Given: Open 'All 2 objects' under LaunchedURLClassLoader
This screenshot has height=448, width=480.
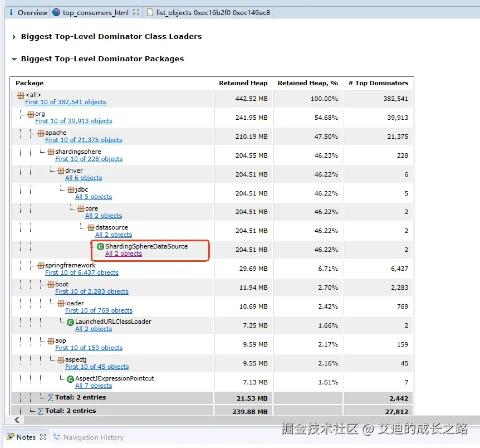Looking at the screenshot, I should 94,329.
